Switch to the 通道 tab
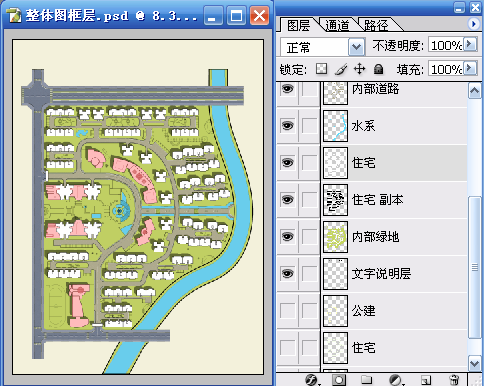This screenshot has width=484, height=386. click(x=337, y=25)
